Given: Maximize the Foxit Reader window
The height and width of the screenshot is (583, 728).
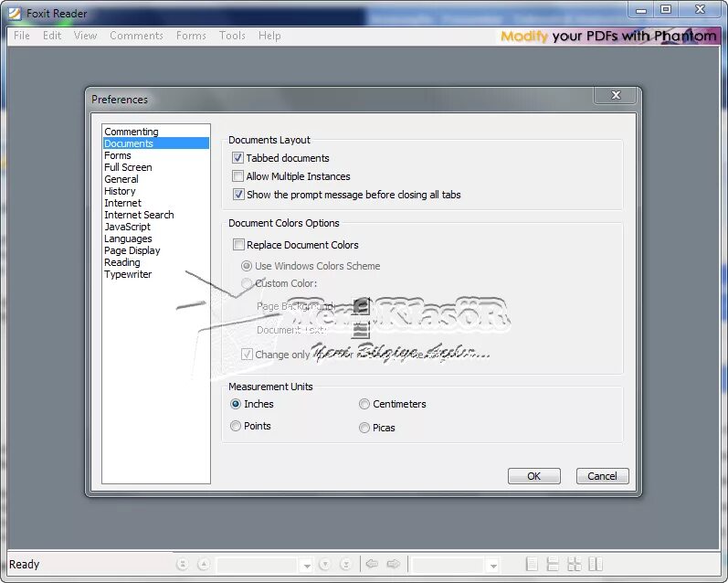Looking at the screenshot, I should pos(666,9).
